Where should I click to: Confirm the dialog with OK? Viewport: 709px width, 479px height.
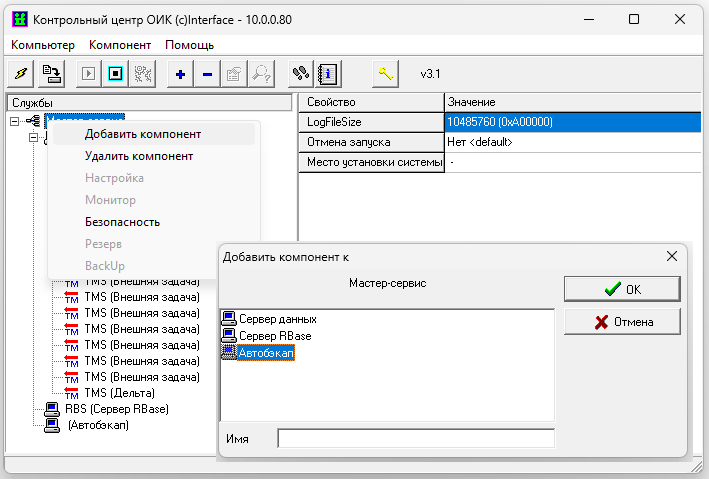coord(622,289)
